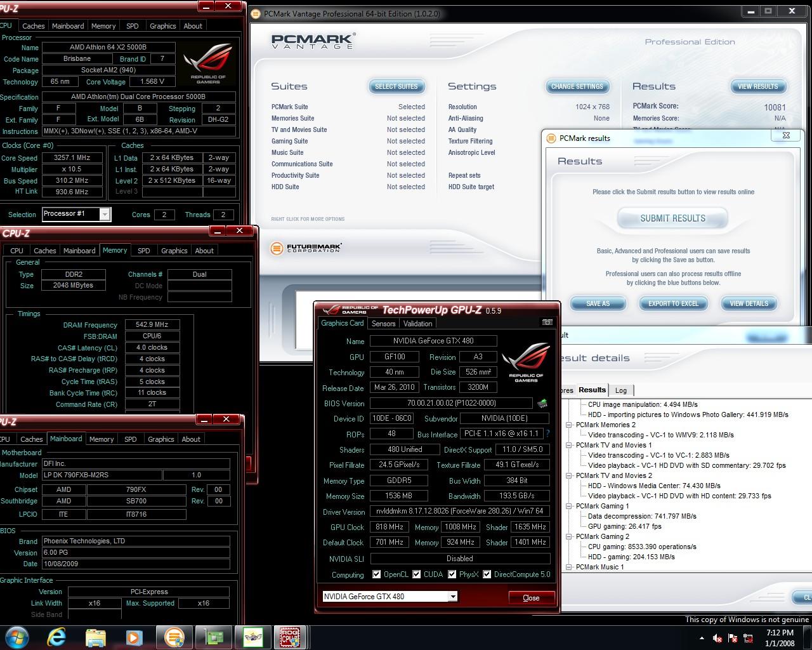
Task: Click the SAVE AS button
Action: coord(598,304)
